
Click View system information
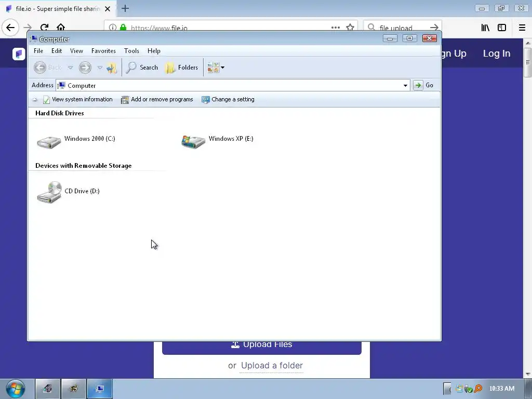pos(78,99)
